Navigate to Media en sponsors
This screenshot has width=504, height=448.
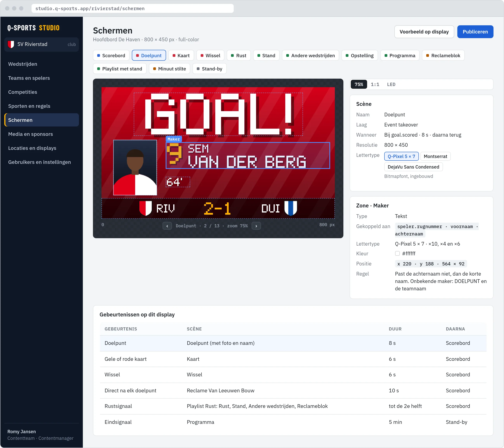pyautogui.click(x=41, y=134)
